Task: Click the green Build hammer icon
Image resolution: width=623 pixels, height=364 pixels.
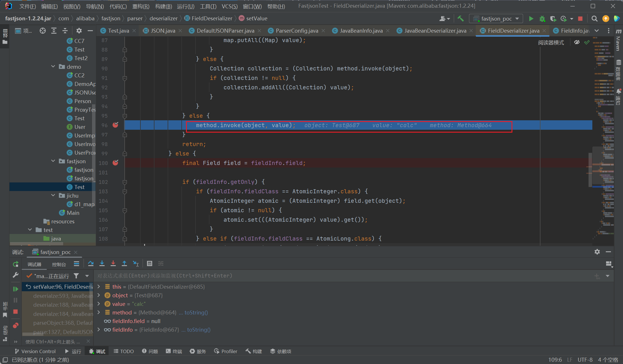Action: pos(461,19)
